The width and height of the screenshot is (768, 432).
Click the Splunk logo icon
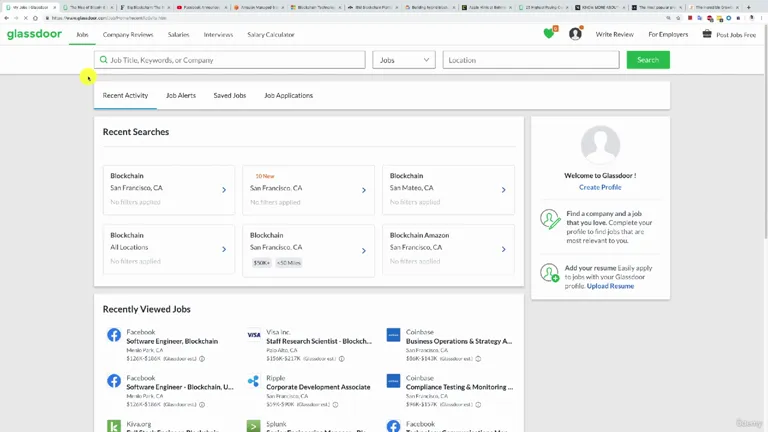[253, 426]
